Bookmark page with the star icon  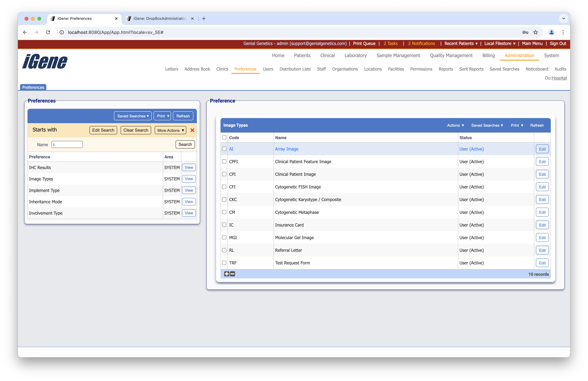(535, 32)
